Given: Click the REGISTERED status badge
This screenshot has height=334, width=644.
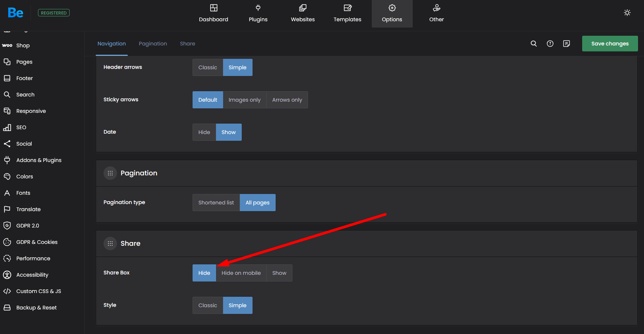Looking at the screenshot, I should click(x=54, y=13).
